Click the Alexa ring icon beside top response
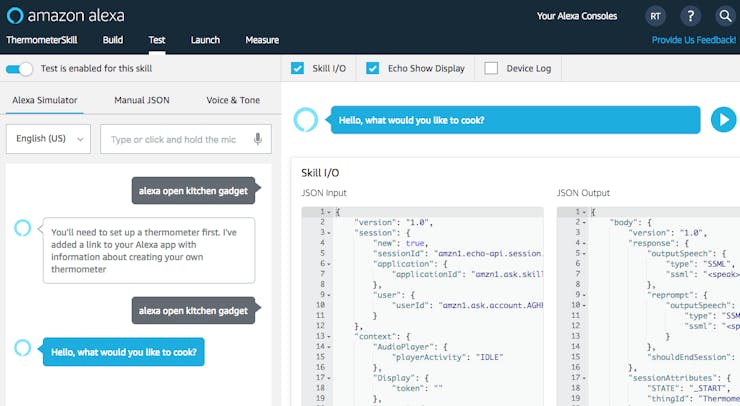The width and height of the screenshot is (740, 406). coord(306,119)
